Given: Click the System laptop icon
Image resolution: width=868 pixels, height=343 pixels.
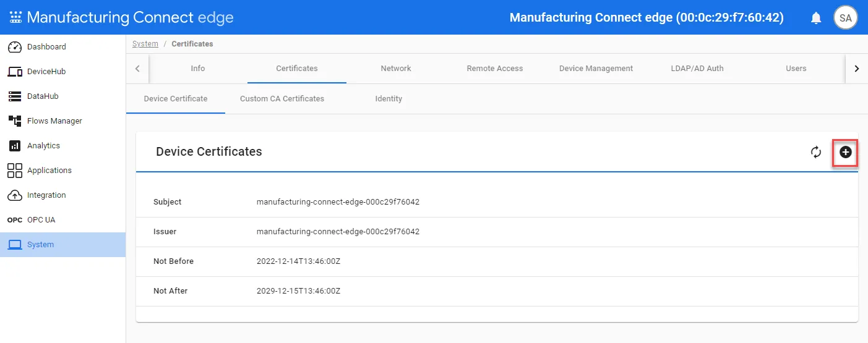Looking at the screenshot, I should (x=15, y=245).
